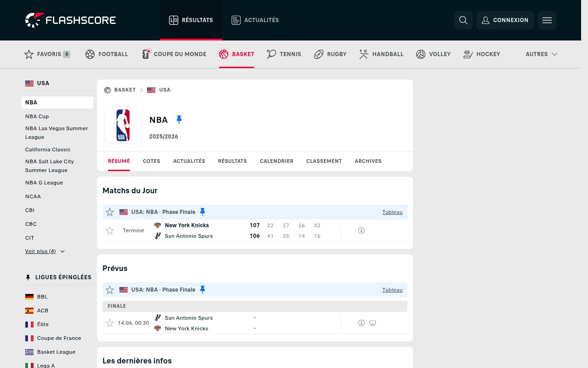Image resolution: width=588 pixels, height=368 pixels.
Task: Select the Football sport
Action: tap(107, 54)
